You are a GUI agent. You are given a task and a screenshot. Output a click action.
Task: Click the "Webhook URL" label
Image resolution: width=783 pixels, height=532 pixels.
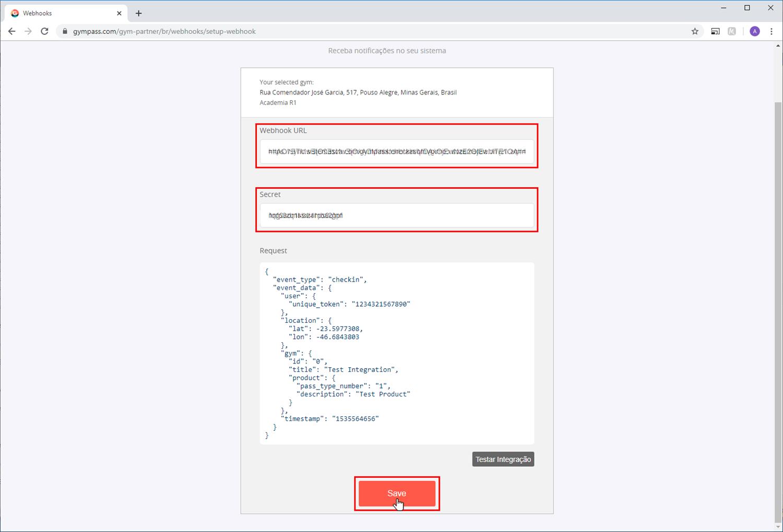283,130
